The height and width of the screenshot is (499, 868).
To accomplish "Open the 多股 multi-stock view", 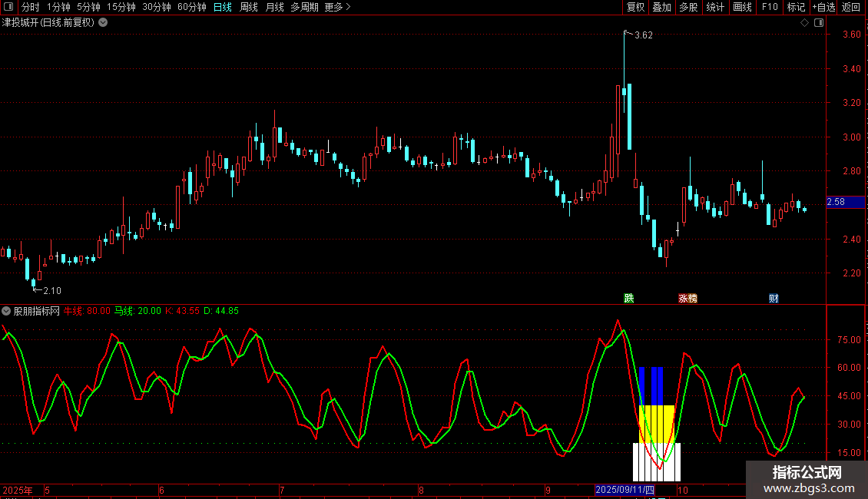I will tap(688, 7).
